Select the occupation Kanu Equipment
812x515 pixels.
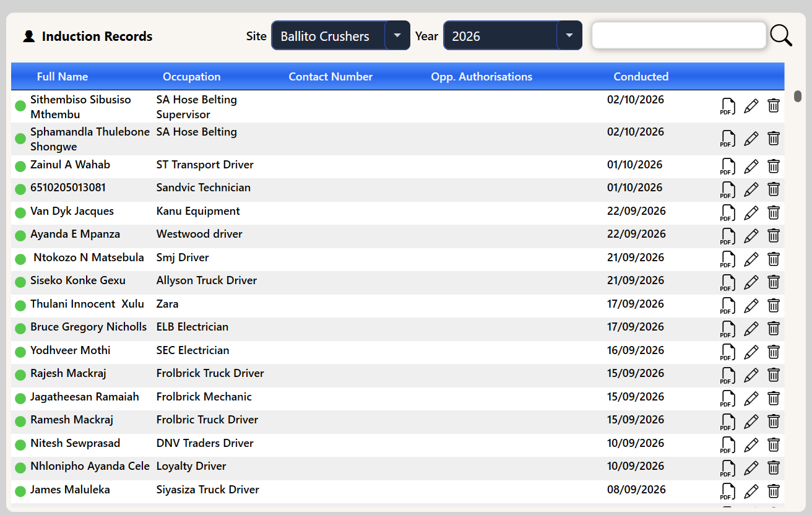point(198,211)
